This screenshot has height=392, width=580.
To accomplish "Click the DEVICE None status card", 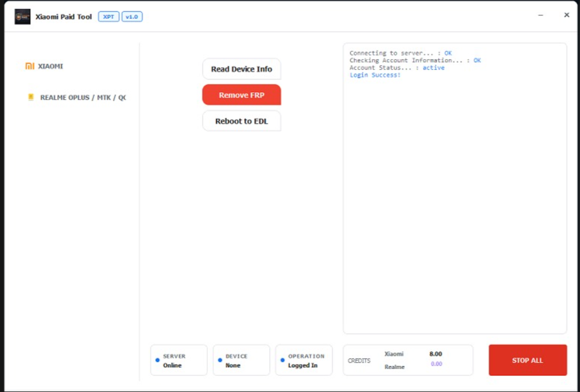I will click(x=241, y=360).
